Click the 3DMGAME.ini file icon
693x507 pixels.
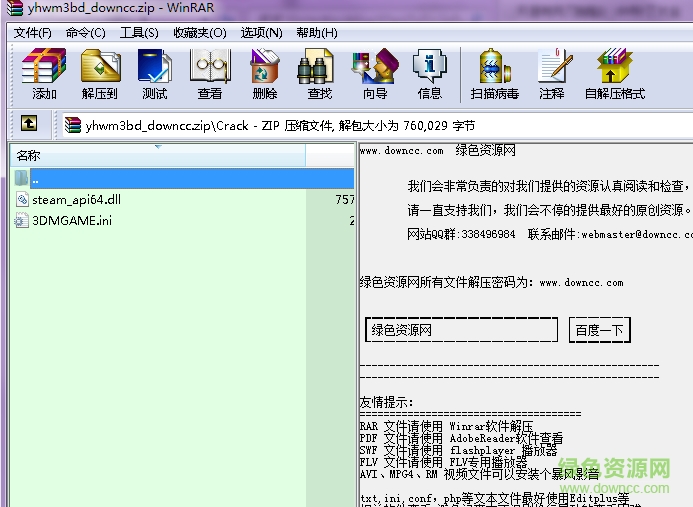click(21, 220)
